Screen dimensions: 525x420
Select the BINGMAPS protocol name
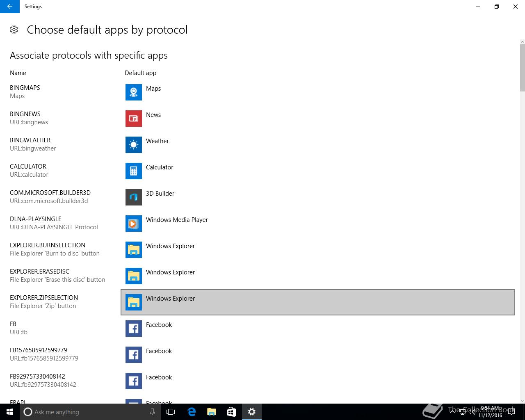coord(25,88)
